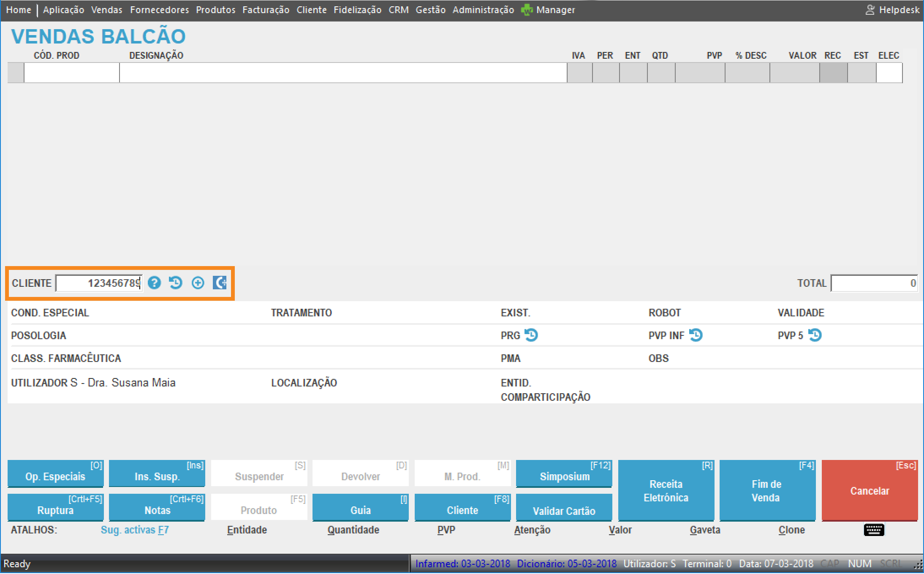This screenshot has width=924, height=574.
Task: Open the Helpdesk user icon
Action: tap(870, 10)
